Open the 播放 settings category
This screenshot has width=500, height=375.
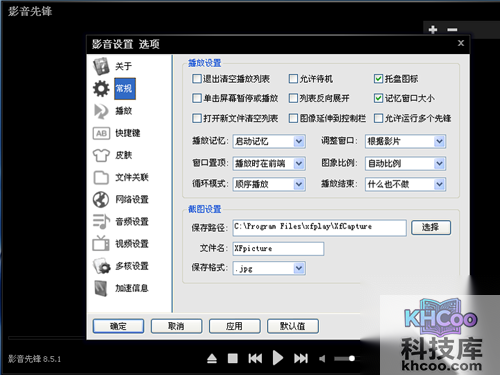point(124,111)
